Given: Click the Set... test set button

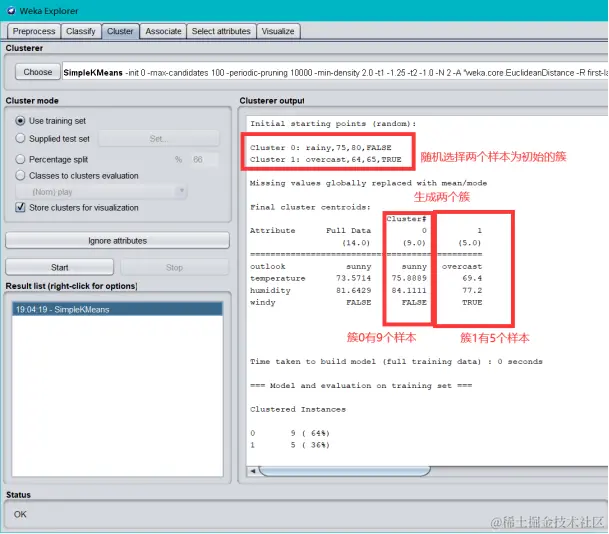Looking at the screenshot, I should coord(158,139).
